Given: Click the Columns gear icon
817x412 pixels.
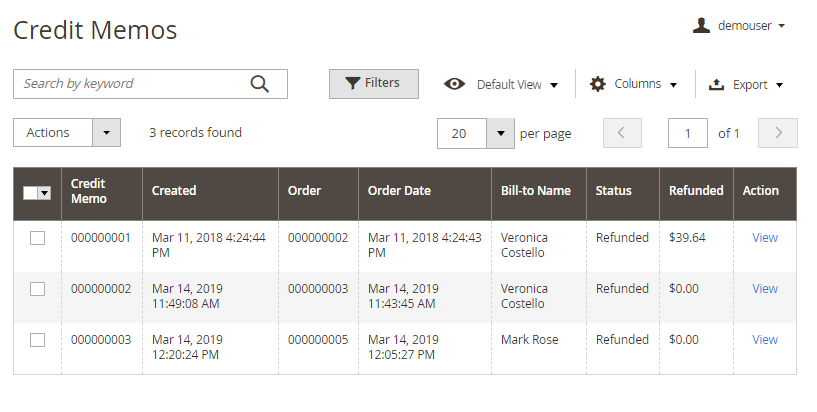Looking at the screenshot, I should click(x=598, y=84).
